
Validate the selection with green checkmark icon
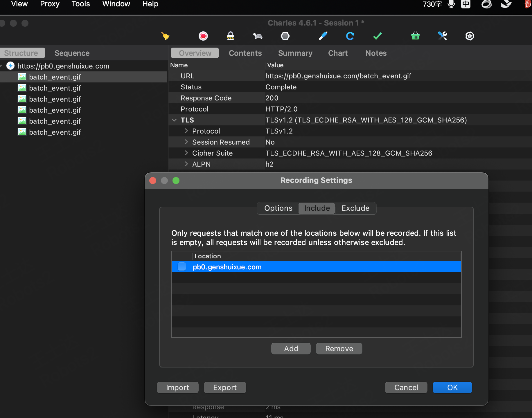point(378,36)
